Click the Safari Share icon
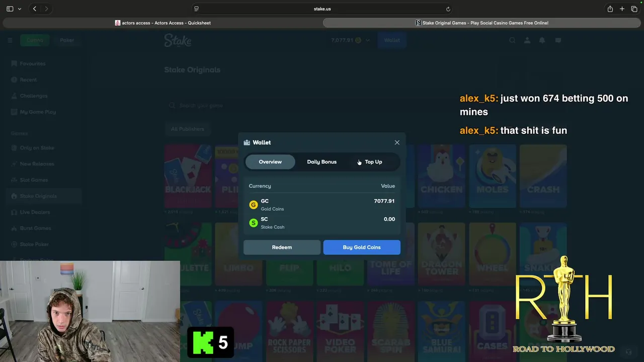Viewport: 644px width, 362px height. [610, 9]
